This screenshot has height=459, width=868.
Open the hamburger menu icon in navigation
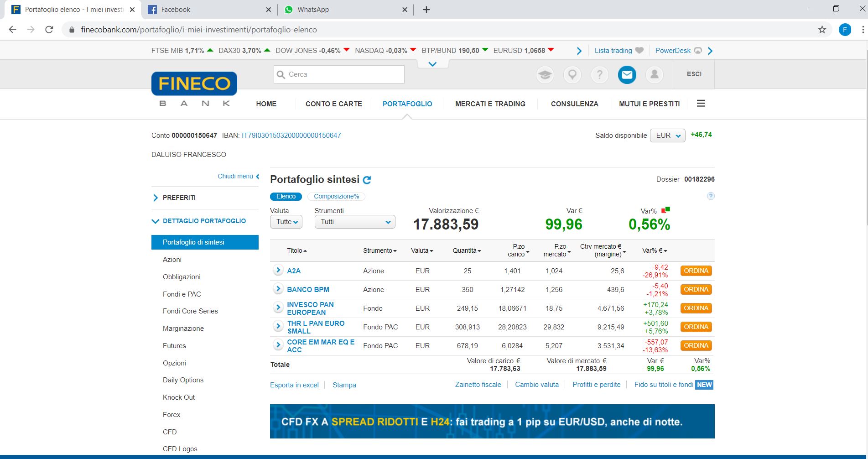tap(701, 104)
